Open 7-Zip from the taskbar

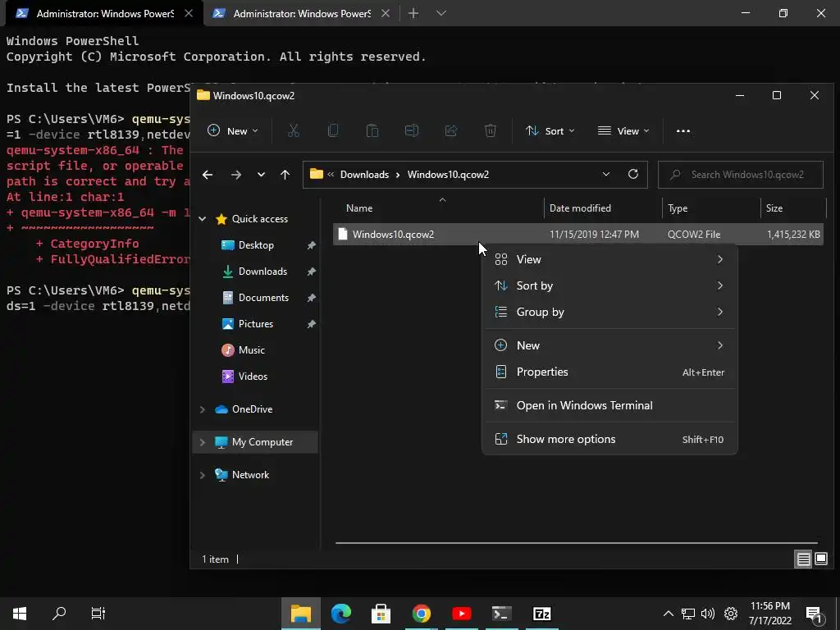point(542,614)
